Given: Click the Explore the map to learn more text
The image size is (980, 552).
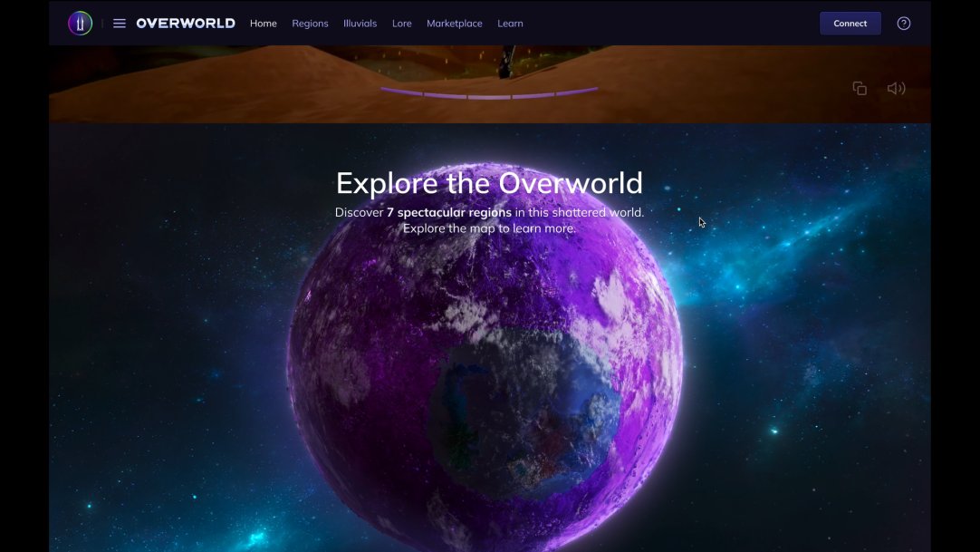Looking at the screenshot, I should pos(489,228).
